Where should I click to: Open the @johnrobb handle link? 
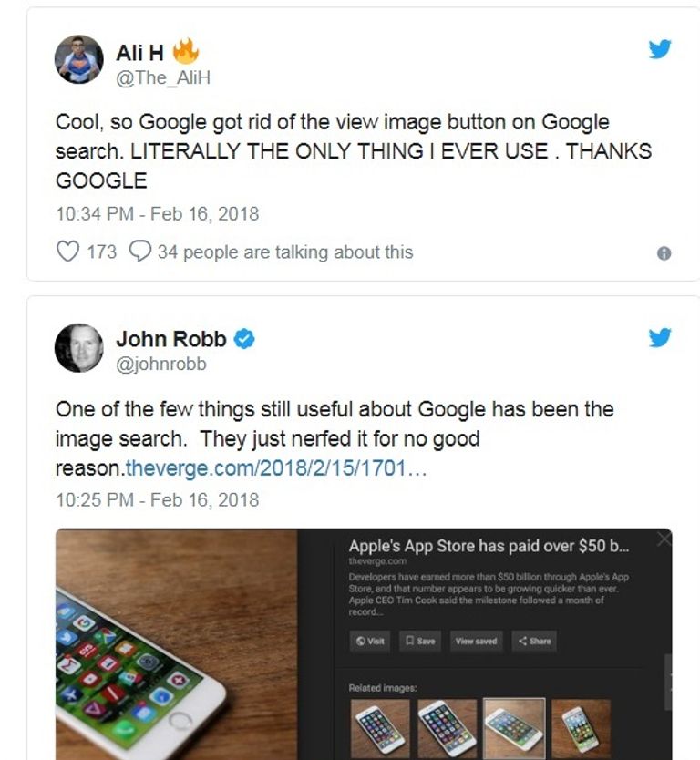point(161,364)
